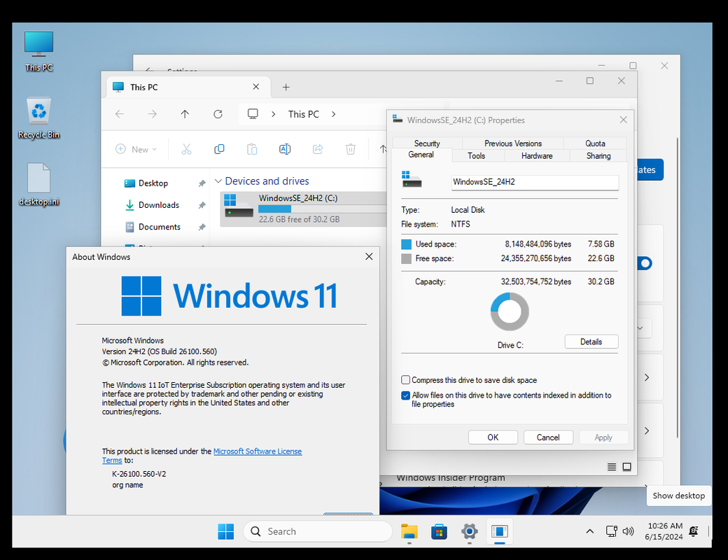
Task: Click the drive name input field
Action: [x=535, y=182]
